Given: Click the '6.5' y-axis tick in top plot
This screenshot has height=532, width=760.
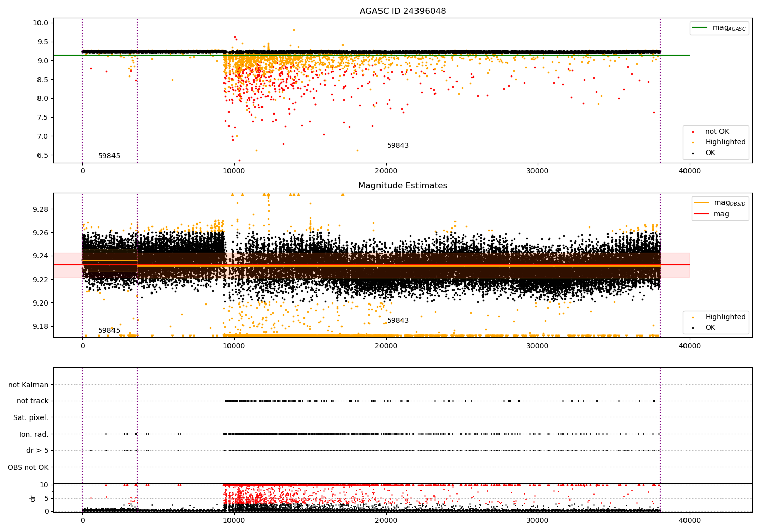Looking at the screenshot, I should pos(44,155).
